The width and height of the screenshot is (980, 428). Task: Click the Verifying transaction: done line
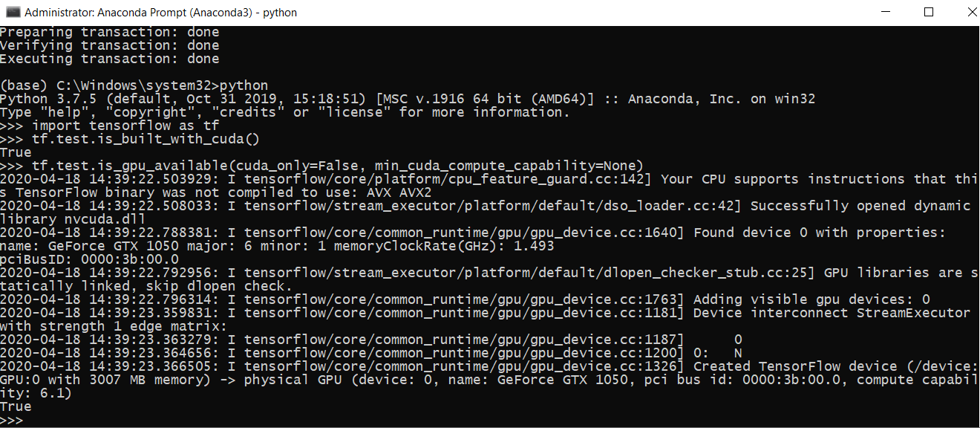(x=110, y=45)
